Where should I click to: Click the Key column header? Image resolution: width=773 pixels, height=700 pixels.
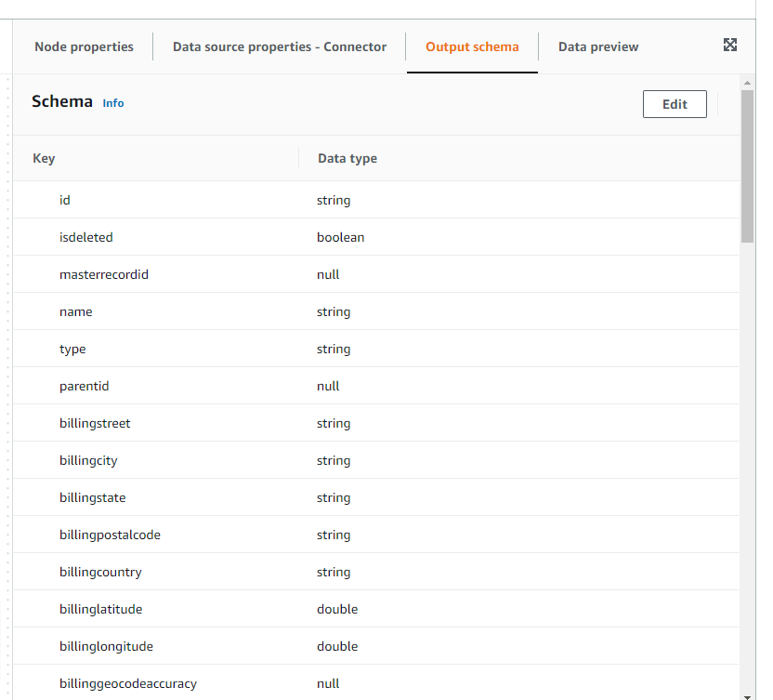pos(44,158)
